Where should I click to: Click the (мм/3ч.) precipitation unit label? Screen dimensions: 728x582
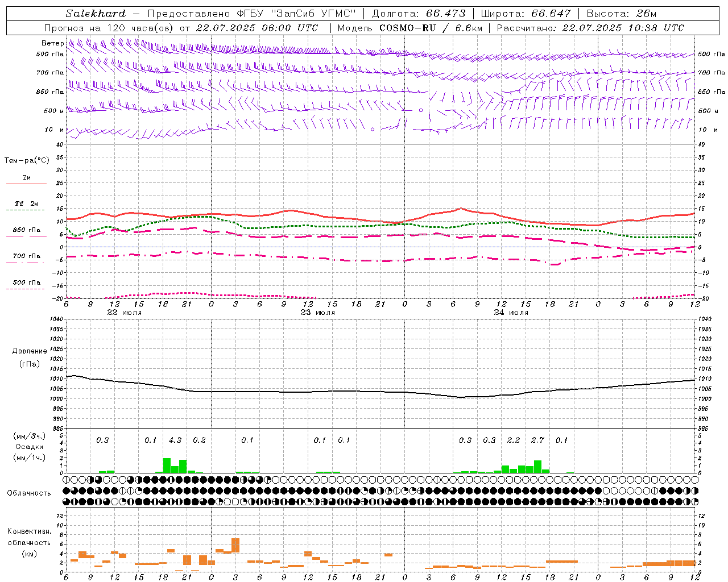(x=30, y=436)
